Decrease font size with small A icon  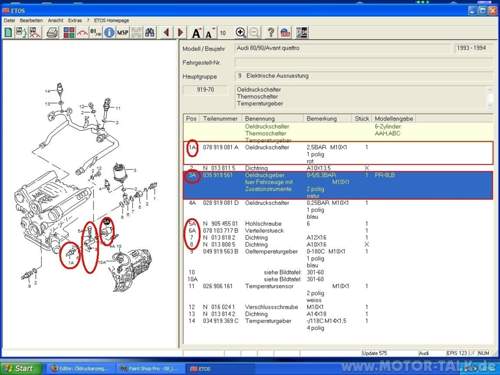[210, 33]
